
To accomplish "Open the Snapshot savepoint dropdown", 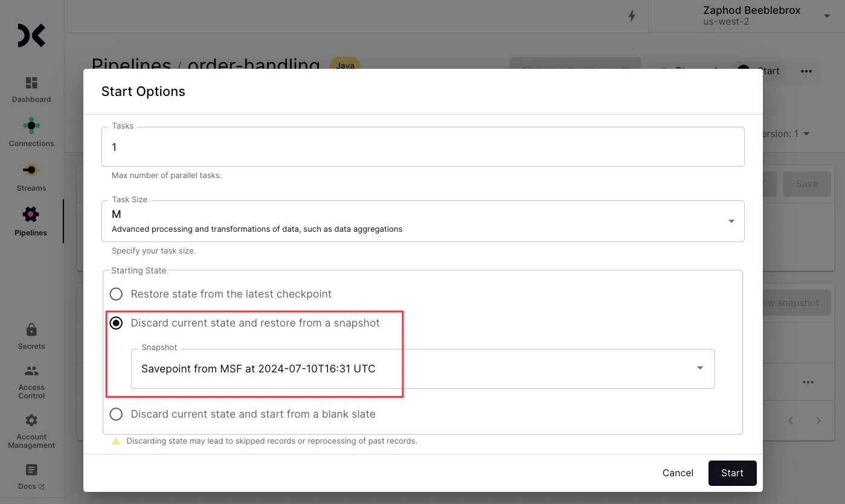I will [x=699, y=368].
